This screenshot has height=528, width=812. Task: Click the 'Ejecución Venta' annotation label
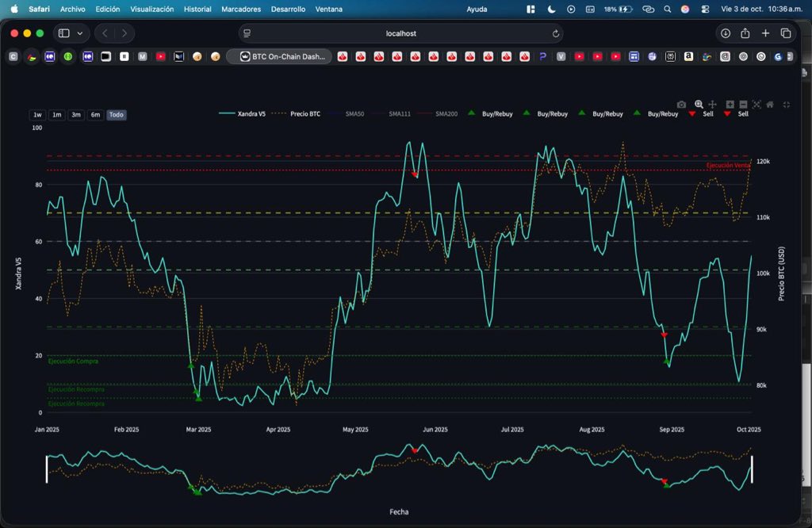[x=728, y=165]
